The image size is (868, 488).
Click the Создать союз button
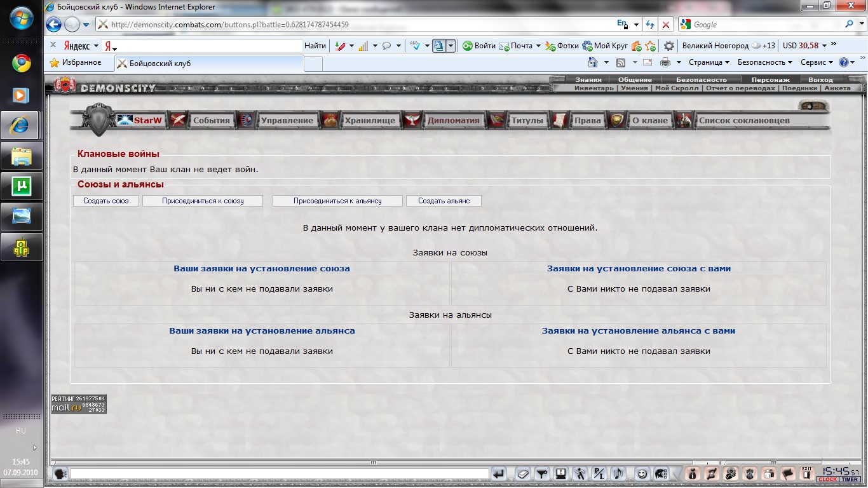[106, 201]
